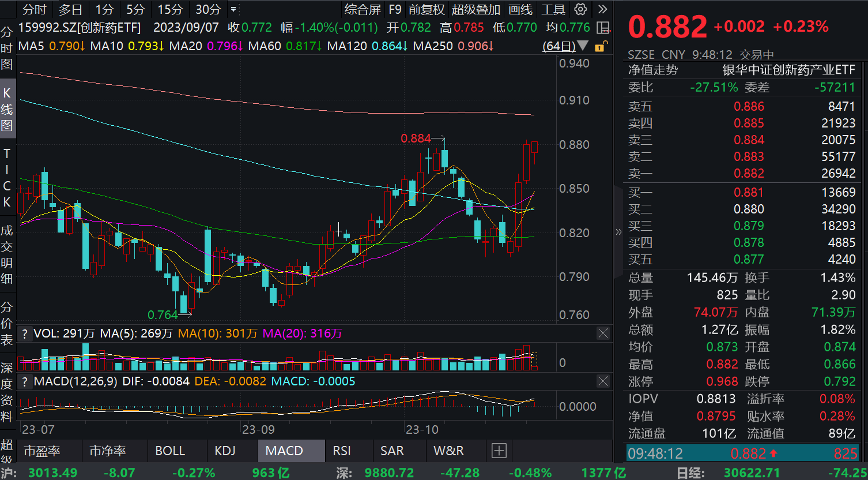Open 超级叠加 overlay tool
The image size is (868, 480).
pyautogui.click(x=476, y=9)
